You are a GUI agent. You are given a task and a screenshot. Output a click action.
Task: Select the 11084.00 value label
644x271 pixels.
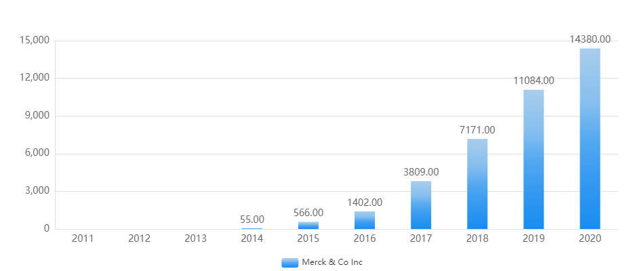click(x=534, y=81)
